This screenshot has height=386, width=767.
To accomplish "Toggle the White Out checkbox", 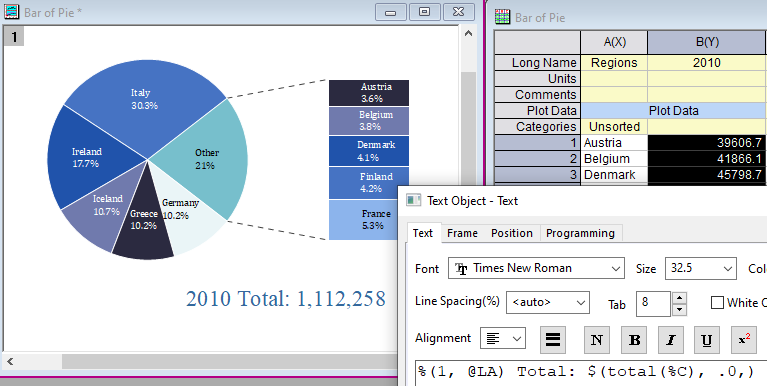I will click(x=717, y=303).
